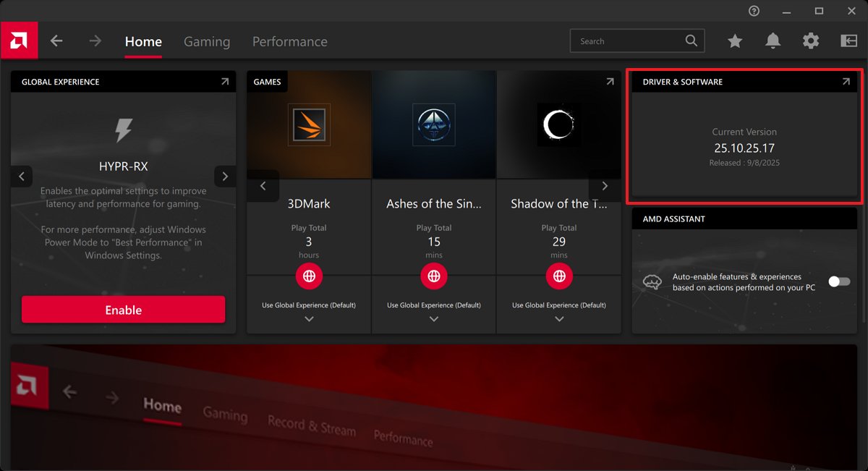
Task: Open the Global Experience expand arrow
Action: pos(225,82)
